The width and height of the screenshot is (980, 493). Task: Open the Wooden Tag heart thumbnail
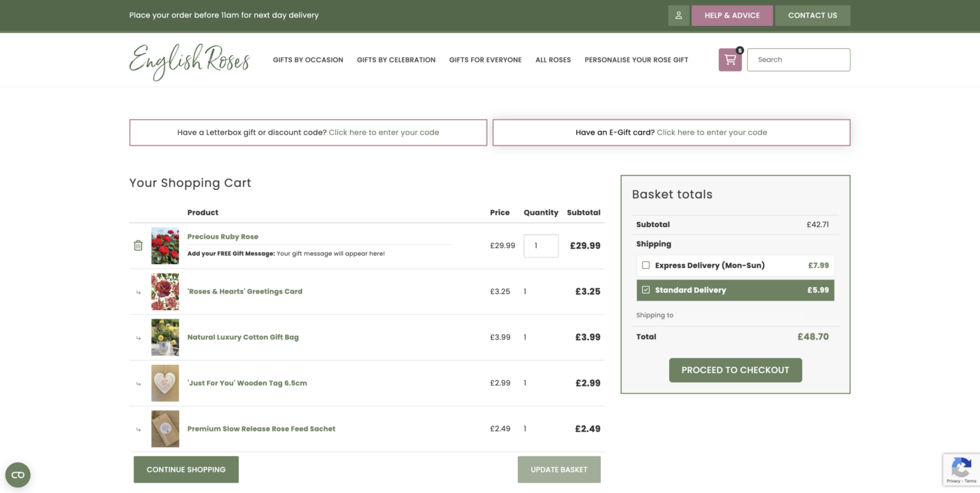pyautogui.click(x=165, y=383)
